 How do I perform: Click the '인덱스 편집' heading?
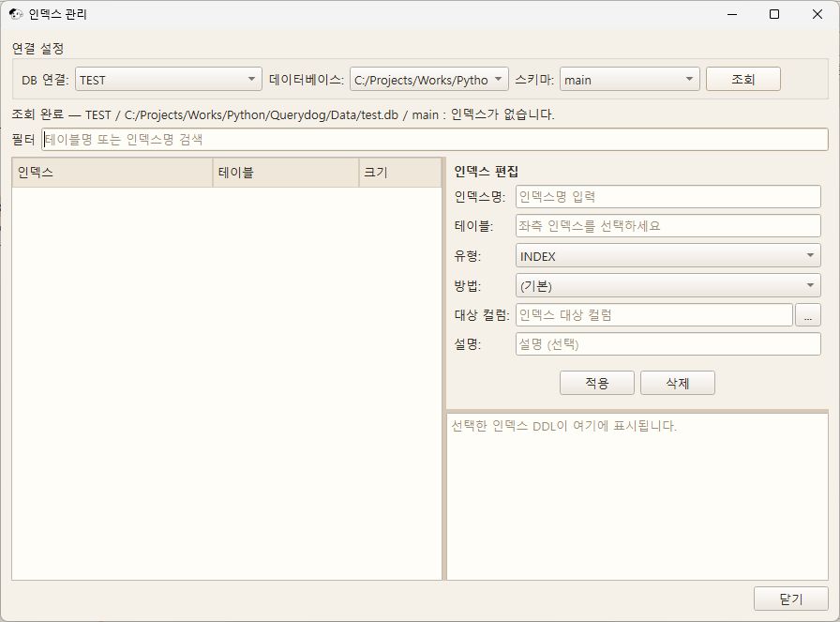pos(486,172)
